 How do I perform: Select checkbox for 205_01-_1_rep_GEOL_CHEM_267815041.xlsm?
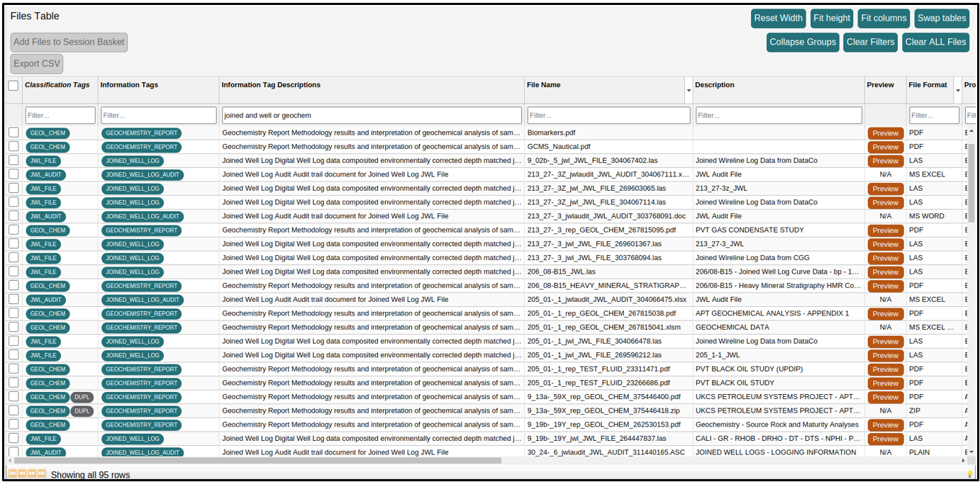click(13, 327)
